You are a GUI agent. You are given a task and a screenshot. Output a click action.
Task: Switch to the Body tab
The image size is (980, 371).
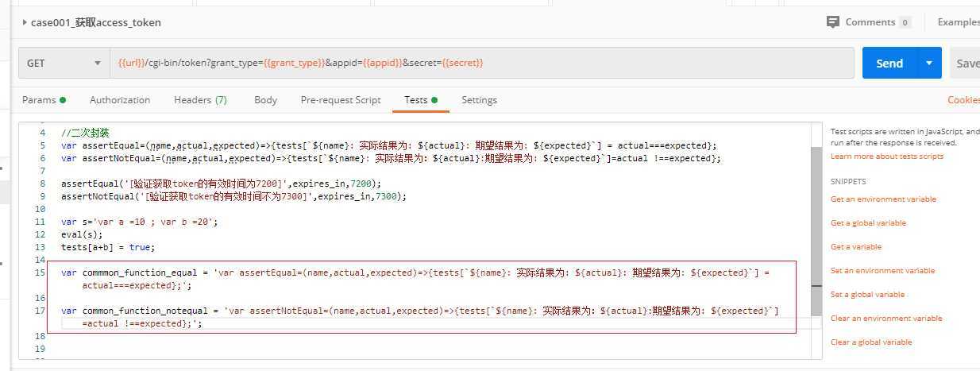coord(265,100)
